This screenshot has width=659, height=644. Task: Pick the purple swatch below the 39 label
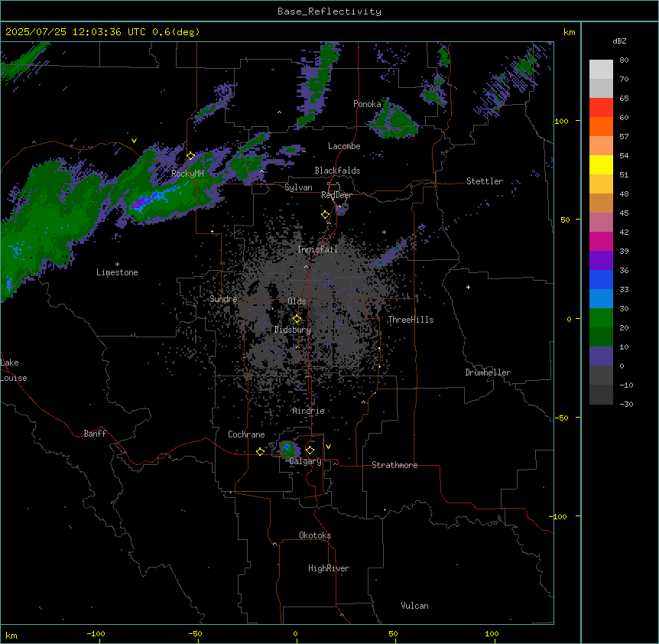[x=601, y=261]
